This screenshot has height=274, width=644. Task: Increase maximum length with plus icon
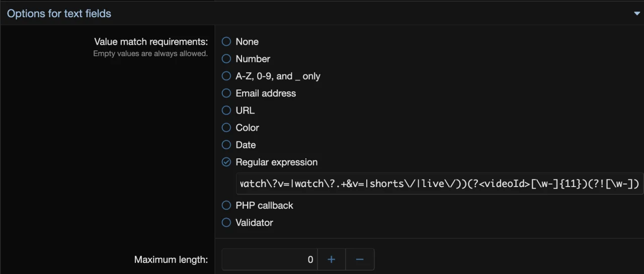click(331, 259)
